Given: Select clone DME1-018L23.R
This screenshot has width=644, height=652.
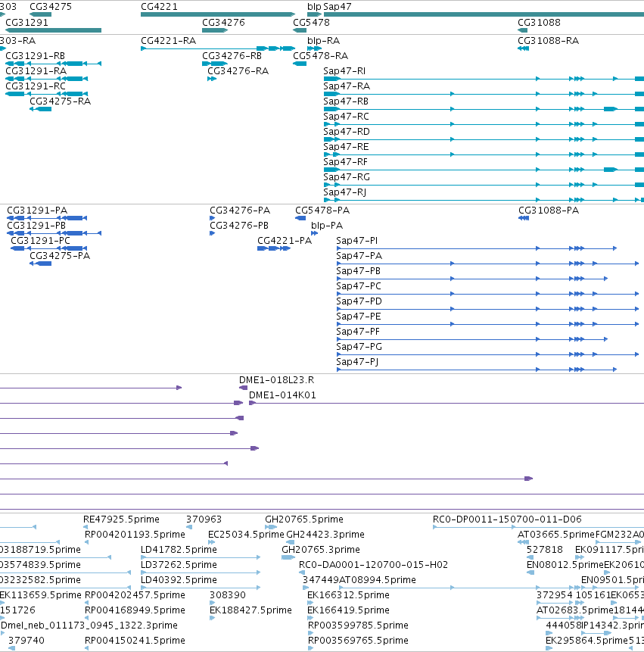Looking at the screenshot, I should [276, 380].
